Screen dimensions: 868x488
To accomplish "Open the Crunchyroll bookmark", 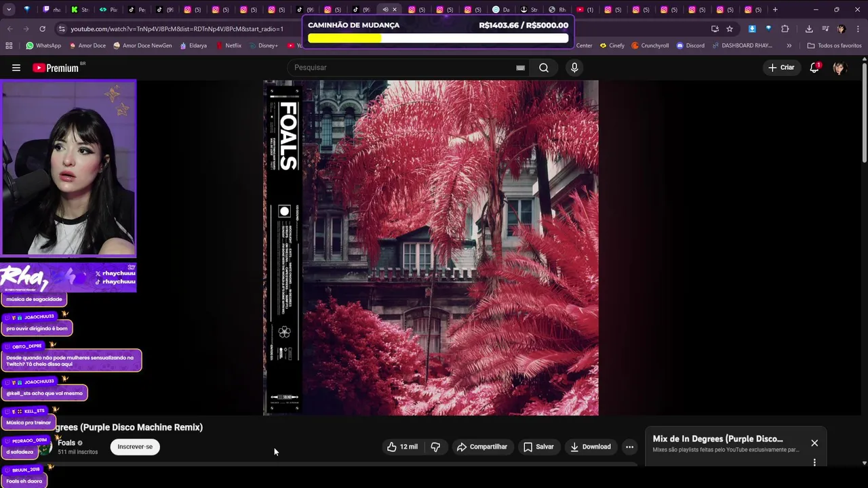I will [650, 45].
